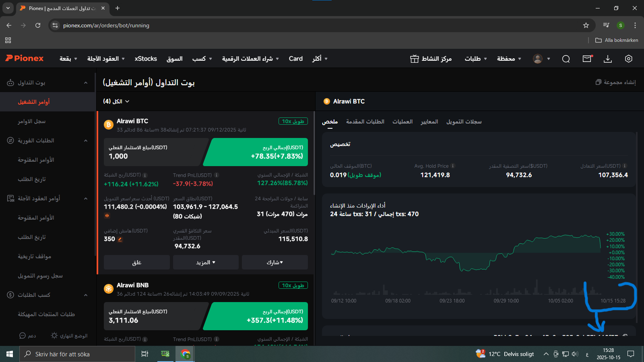Open Chrome media control icon
644x362 pixels.
click(606, 25)
